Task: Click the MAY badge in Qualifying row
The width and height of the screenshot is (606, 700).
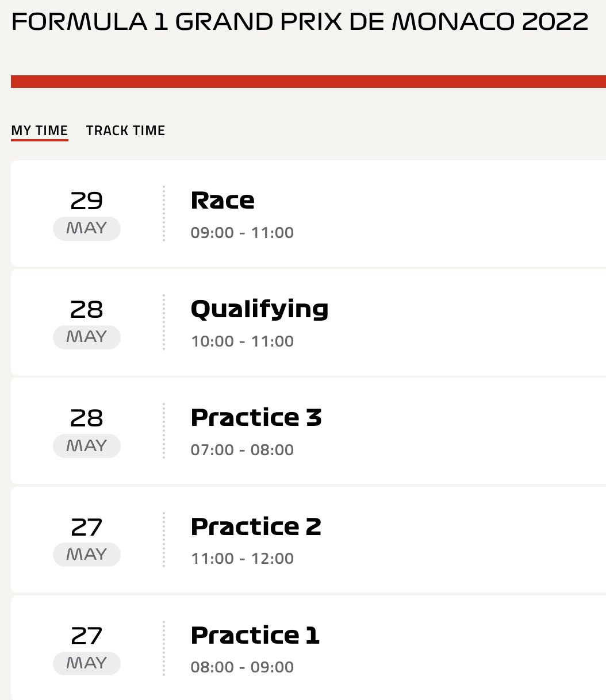Action: pos(87,337)
